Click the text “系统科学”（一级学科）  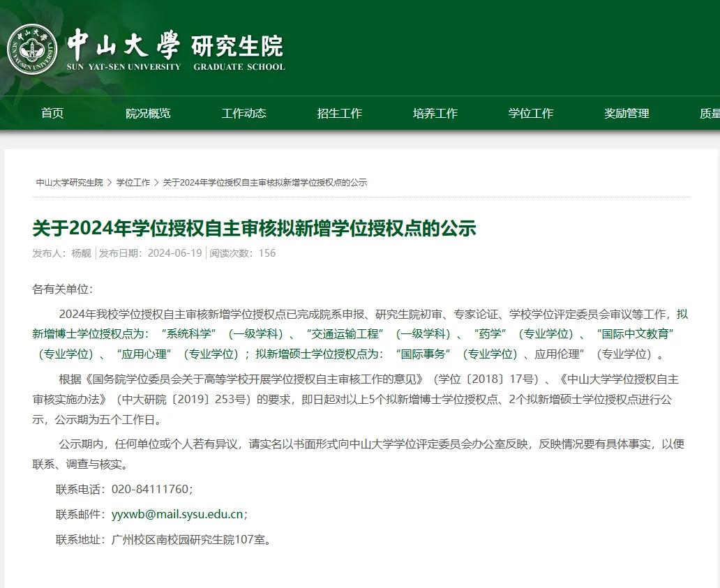coord(223,334)
